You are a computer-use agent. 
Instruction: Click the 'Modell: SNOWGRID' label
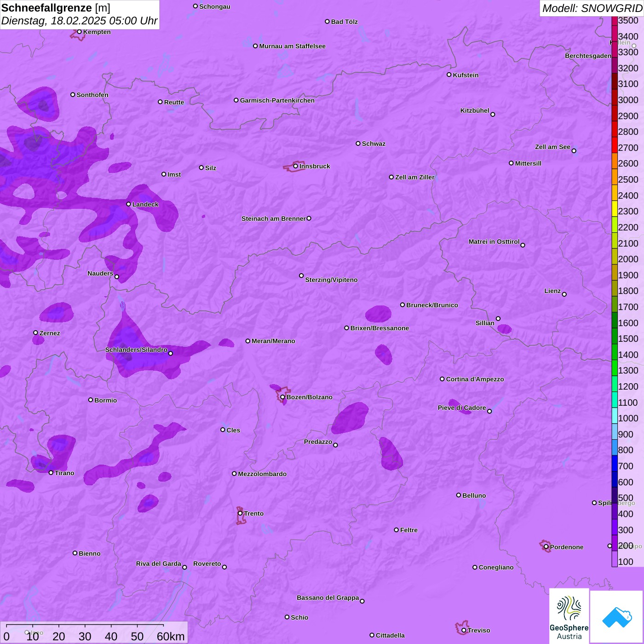coord(592,8)
